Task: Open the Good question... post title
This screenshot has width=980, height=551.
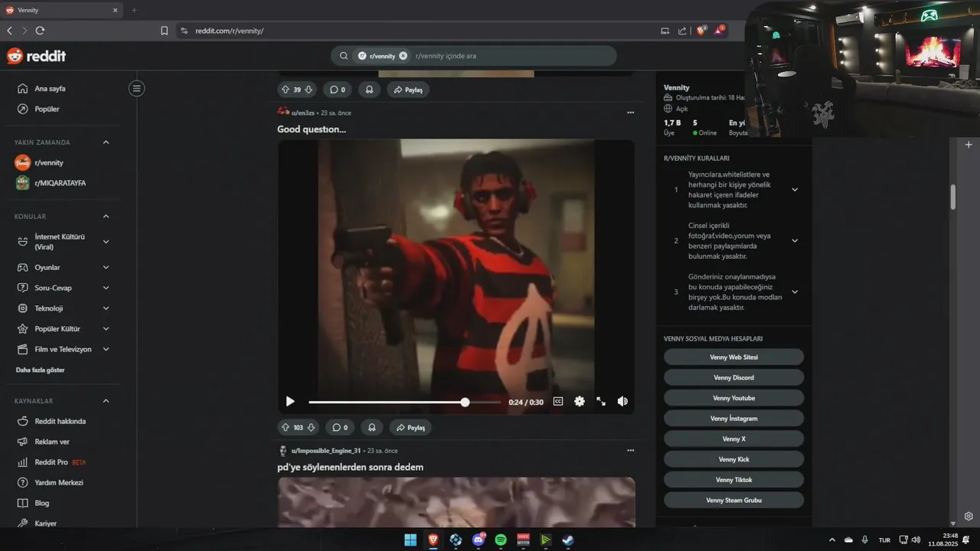Action: [x=312, y=129]
